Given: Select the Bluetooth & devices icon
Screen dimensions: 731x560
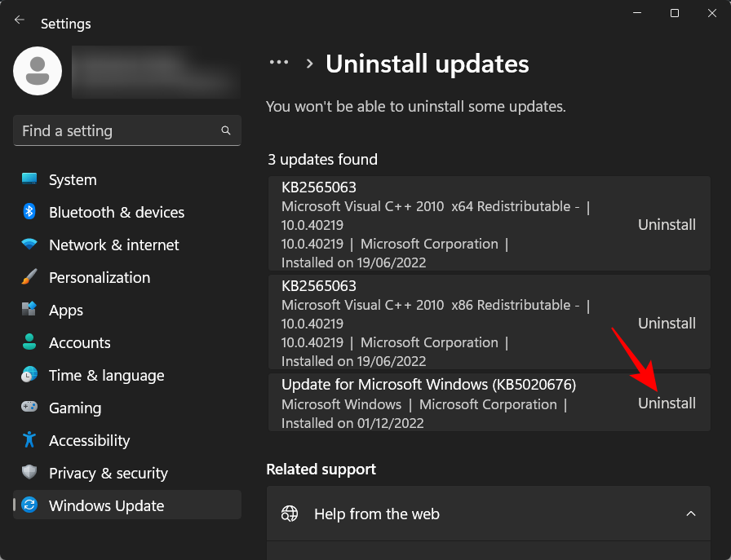Looking at the screenshot, I should tap(29, 212).
